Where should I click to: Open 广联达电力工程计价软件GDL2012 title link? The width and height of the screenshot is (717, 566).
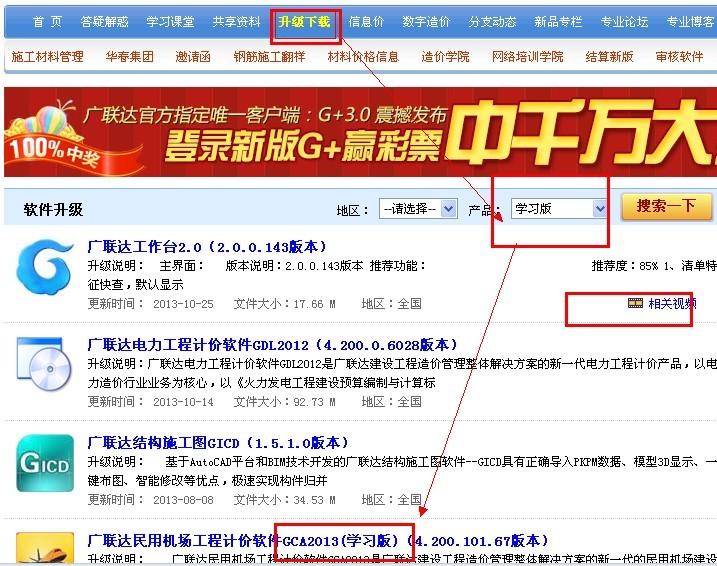[x=272, y=345]
